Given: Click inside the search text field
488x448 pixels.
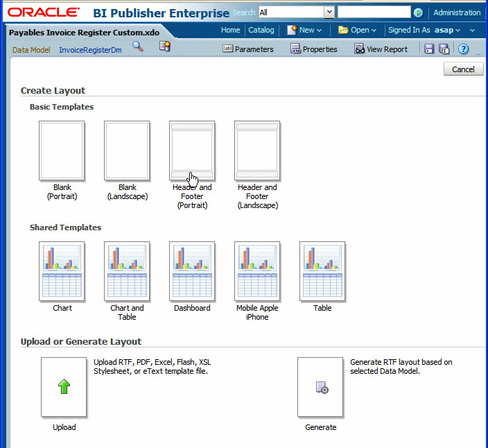Looking at the screenshot, I should (374, 12).
